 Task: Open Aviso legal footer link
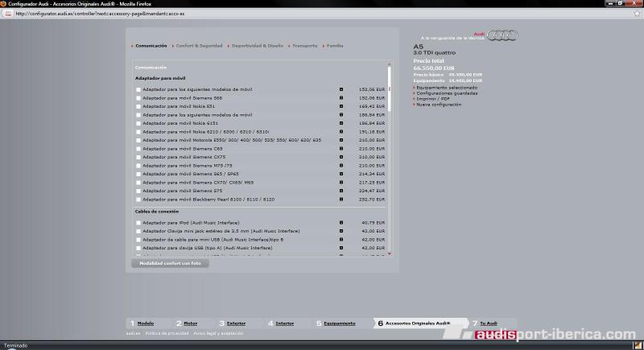218,333
